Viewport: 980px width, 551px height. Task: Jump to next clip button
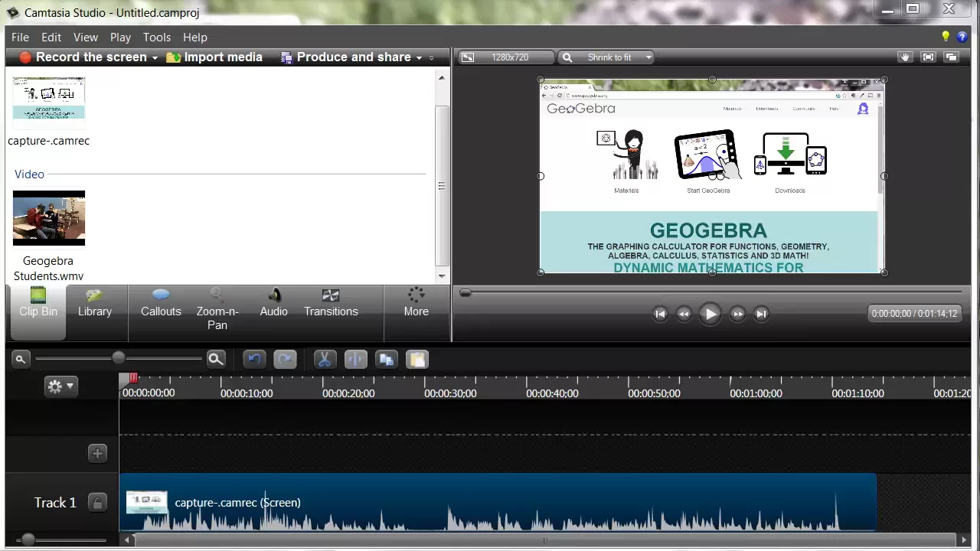click(x=761, y=314)
